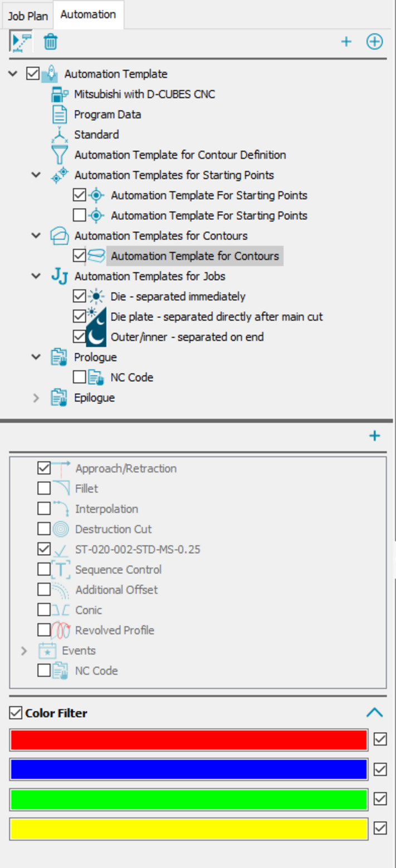Select Outer/inner - separated on end
Screen dimensions: 396x868
187,337
